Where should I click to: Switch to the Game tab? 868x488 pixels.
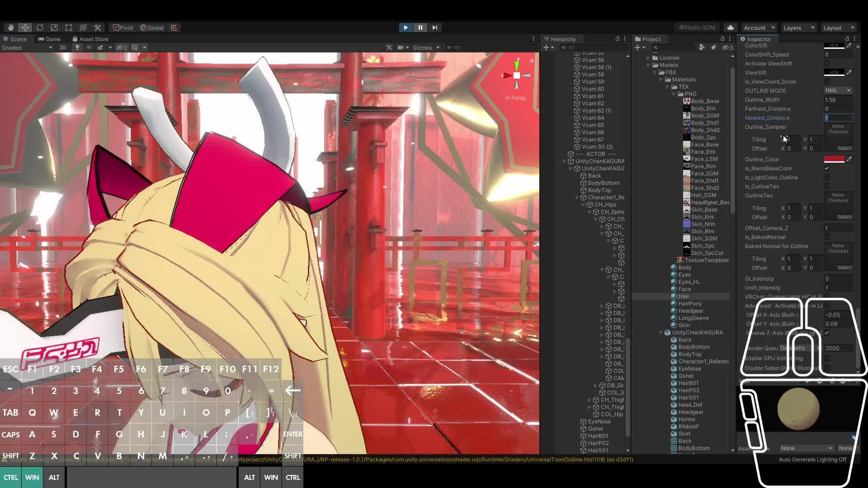(x=49, y=39)
